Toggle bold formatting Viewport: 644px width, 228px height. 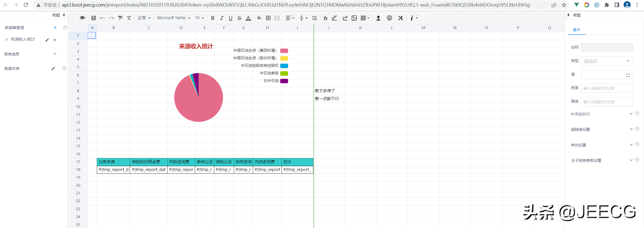coord(212,18)
